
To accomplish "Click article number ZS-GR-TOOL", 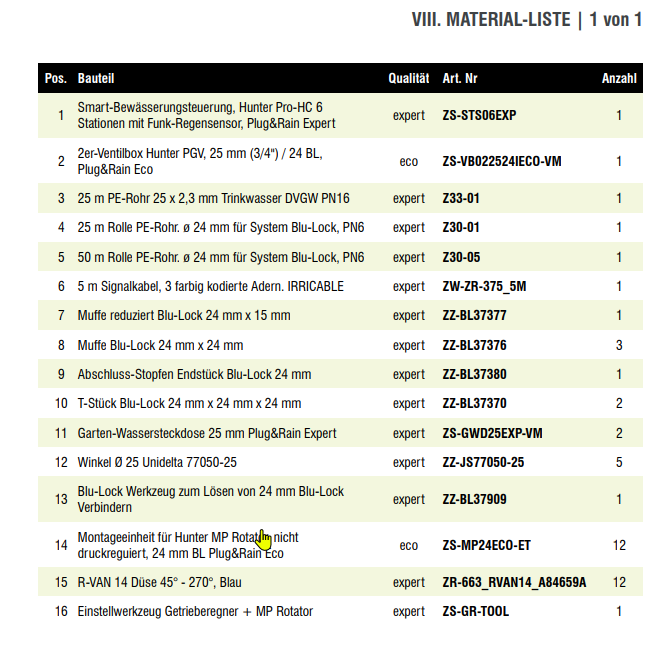I will pos(476,611).
